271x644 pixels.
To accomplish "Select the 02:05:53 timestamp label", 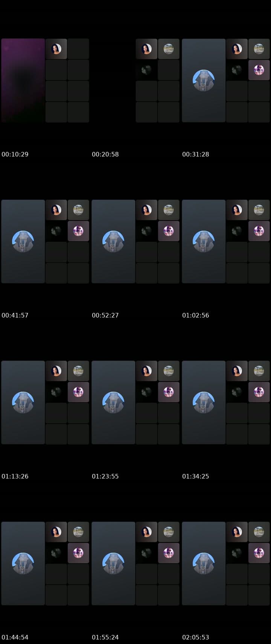I will pos(196,637).
